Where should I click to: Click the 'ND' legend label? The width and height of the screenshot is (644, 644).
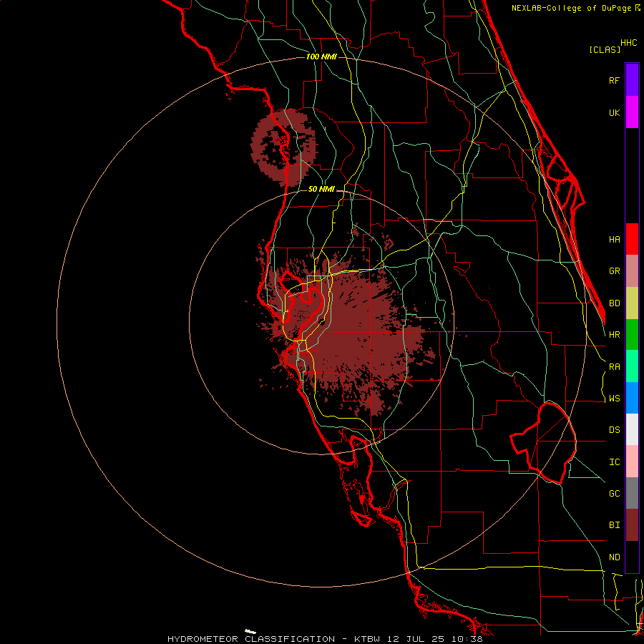tap(614, 557)
